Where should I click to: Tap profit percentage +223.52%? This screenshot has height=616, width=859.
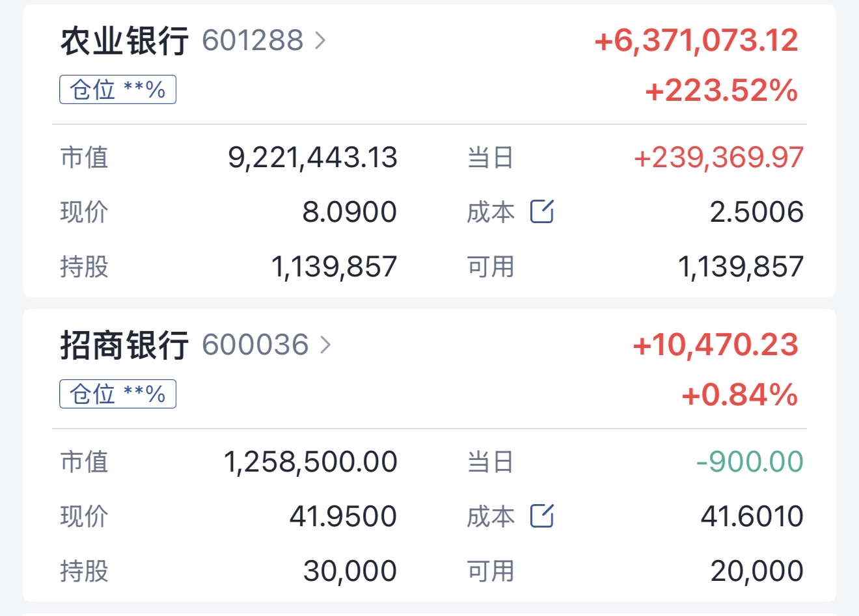[721, 90]
